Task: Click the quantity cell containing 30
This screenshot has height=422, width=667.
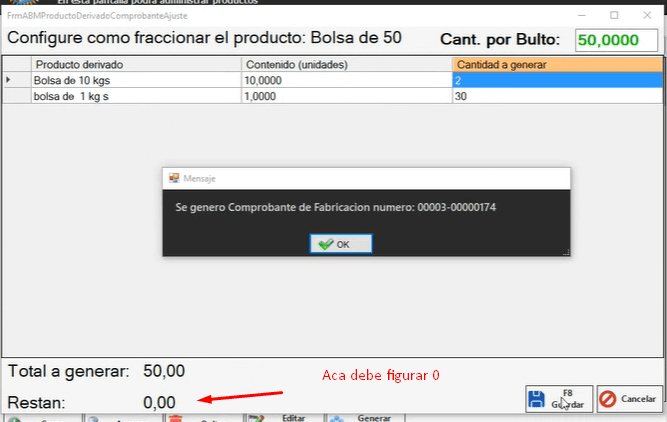Action: (x=556, y=96)
